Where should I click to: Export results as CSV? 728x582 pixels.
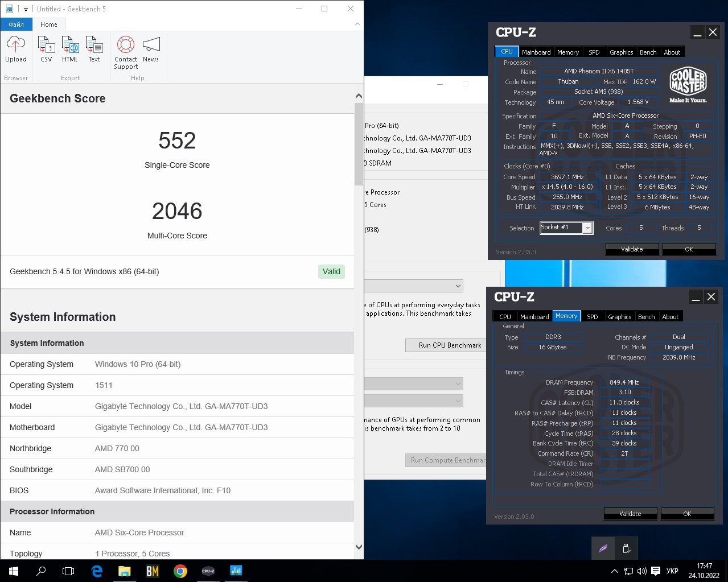(x=46, y=49)
